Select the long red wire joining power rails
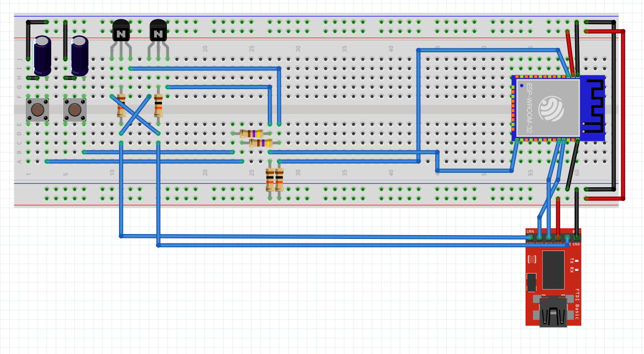Viewport: 644px width, 354px height. click(623, 110)
